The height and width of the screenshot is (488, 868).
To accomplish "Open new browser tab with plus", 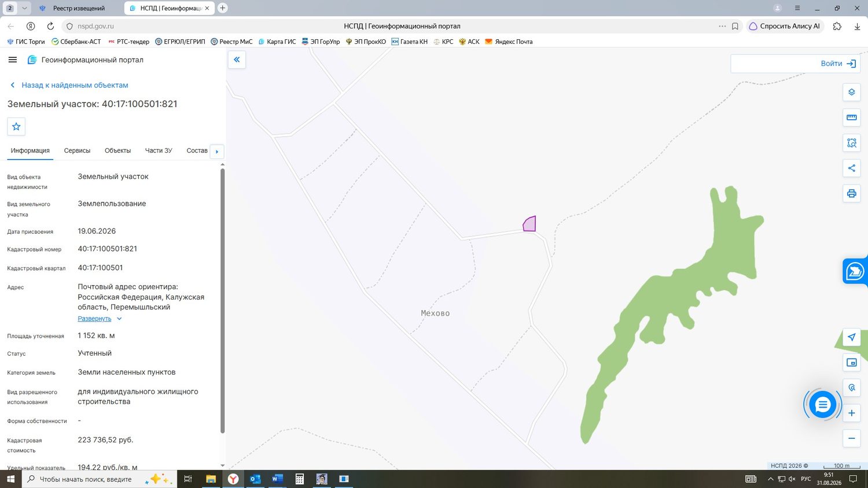I will pyautogui.click(x=223, y=8).
